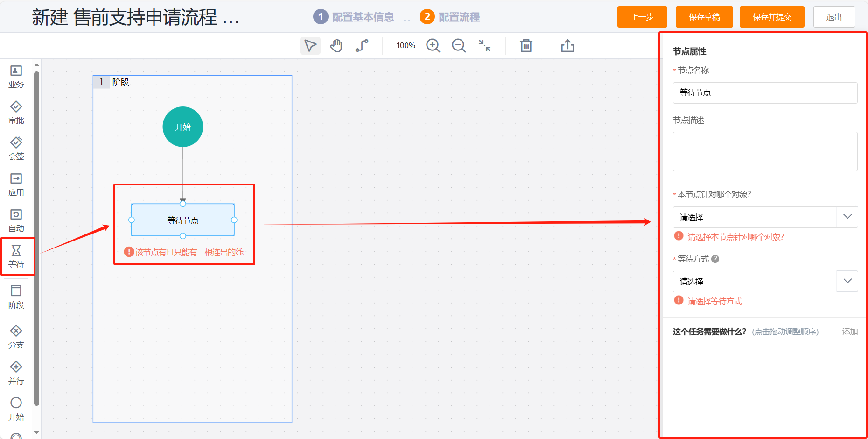Pick the 并行 parallel node
Screen dimensions: 868x439
click(16, 373)
